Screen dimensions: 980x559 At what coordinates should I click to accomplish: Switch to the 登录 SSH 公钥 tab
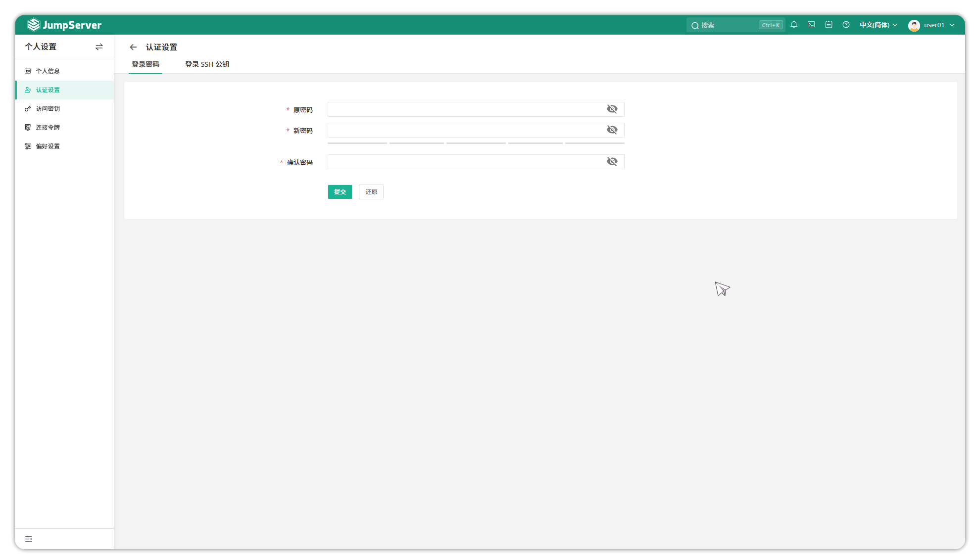tap(207, 64)
